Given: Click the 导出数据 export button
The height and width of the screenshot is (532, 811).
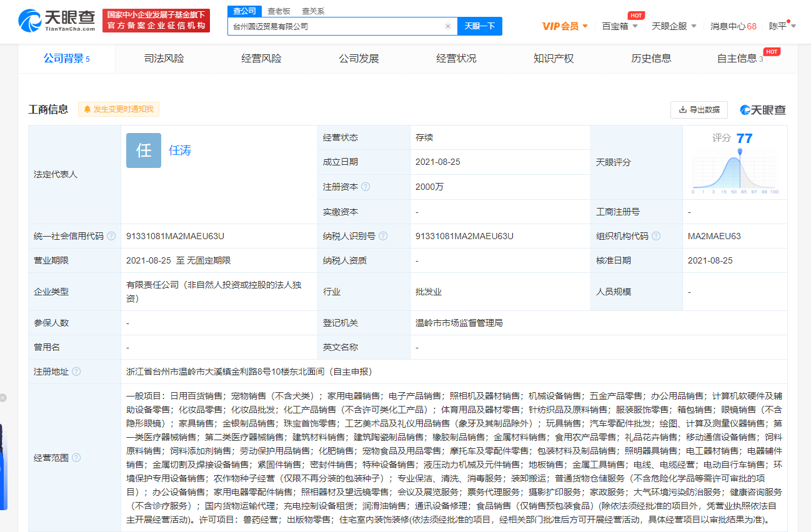Looking at the screenshot, I should [699, 110].
